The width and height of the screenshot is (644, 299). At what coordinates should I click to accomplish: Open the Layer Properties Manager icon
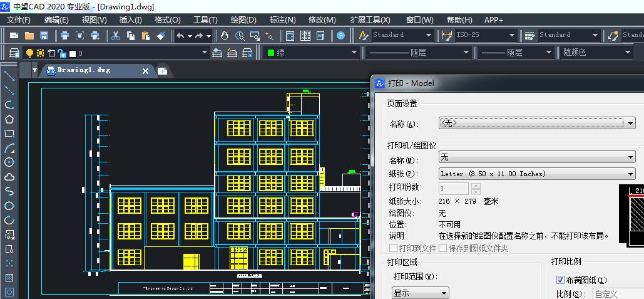click(14, 53)
